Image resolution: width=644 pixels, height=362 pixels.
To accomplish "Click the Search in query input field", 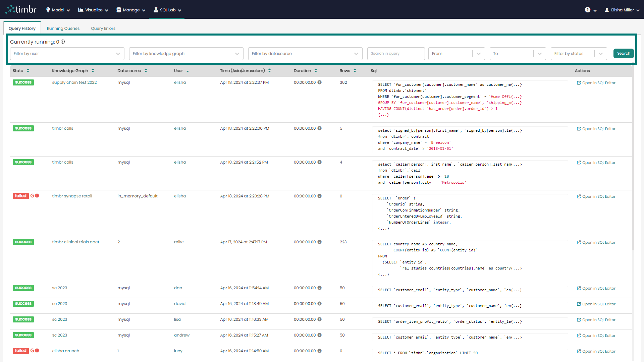I will tap(396, 53).
